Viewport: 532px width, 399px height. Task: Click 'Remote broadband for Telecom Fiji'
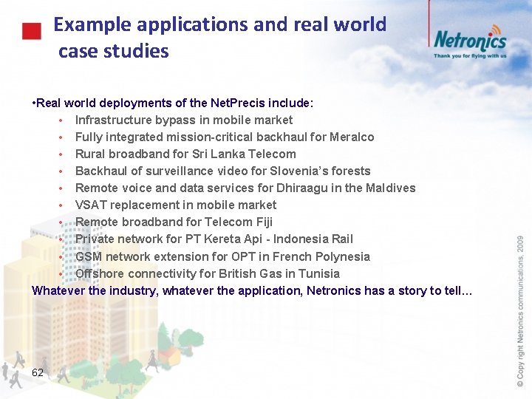point(174,222)
